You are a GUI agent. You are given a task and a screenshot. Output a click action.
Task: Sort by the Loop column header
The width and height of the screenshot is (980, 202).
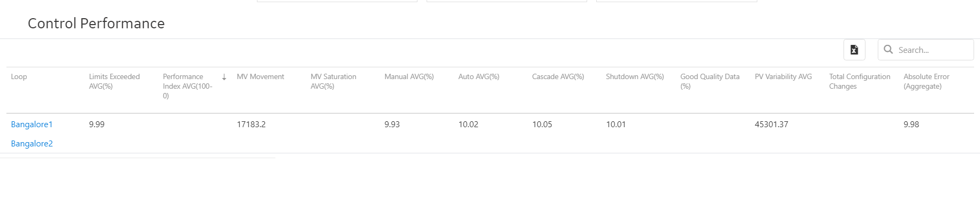(19, 77)
